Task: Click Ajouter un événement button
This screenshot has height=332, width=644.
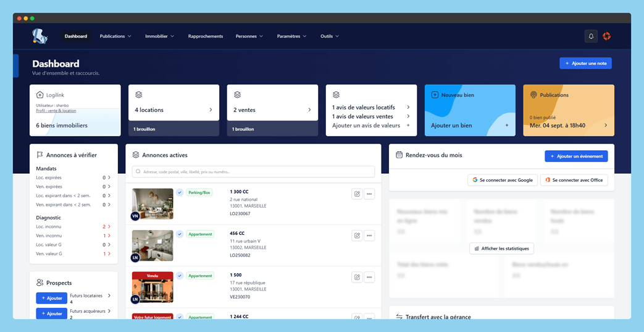Action: click(576, 156)
